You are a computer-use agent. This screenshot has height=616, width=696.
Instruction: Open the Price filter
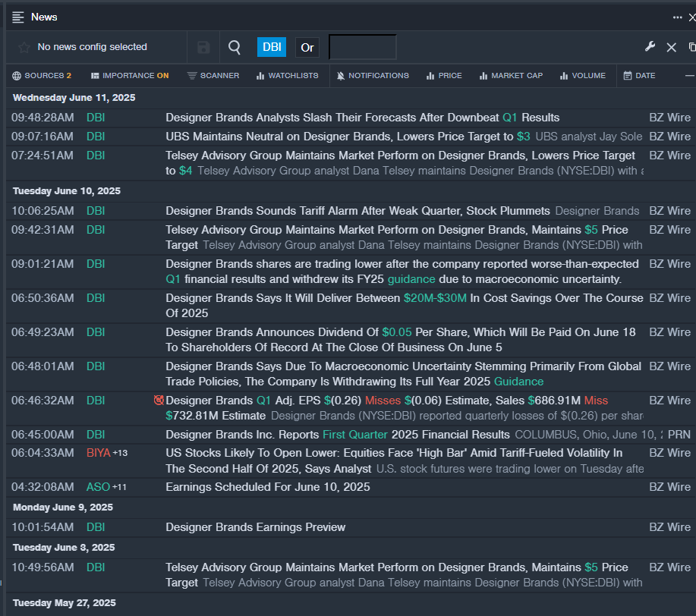click(444, 75)
